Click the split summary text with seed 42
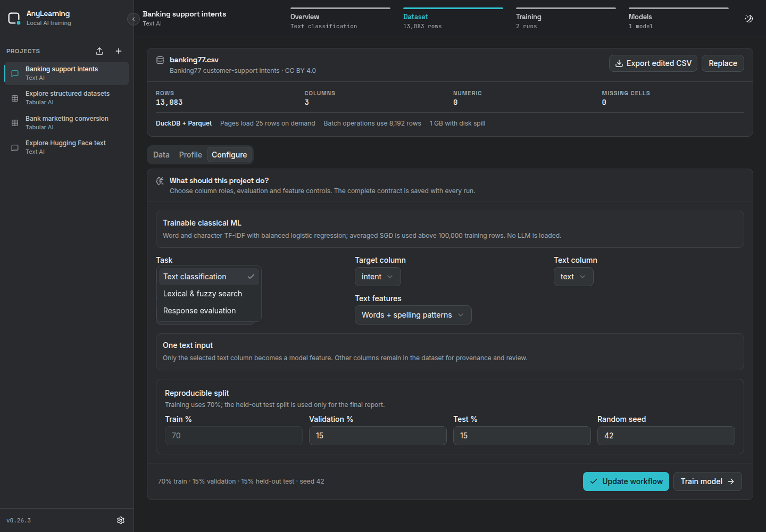Screen dimensions: 766x532 click(241, 481)
